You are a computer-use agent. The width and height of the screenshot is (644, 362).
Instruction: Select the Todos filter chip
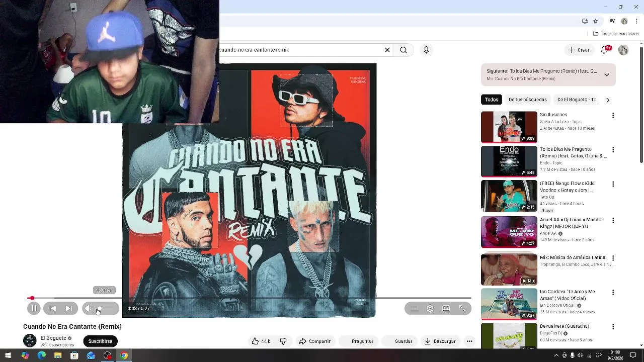click(x=492, y=100)
